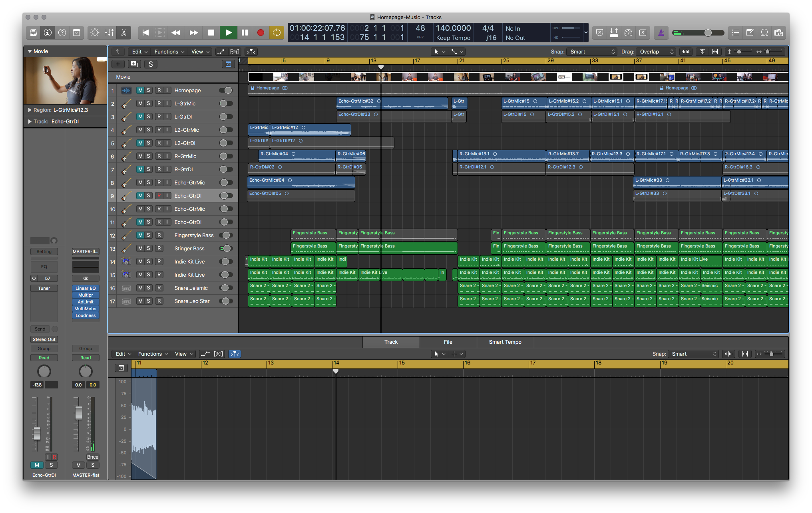This screenshot has width=812, height=513.
Task: Mute the Fingerstyle Bass track
Action: (x=140, y=235)
